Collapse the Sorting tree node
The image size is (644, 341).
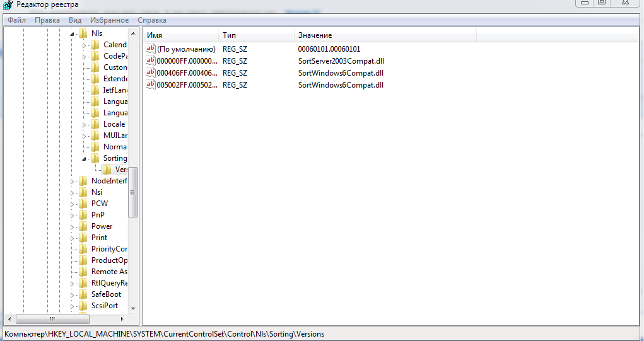coord(84,158)
